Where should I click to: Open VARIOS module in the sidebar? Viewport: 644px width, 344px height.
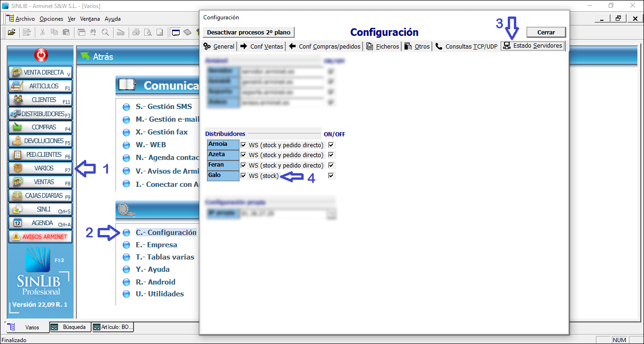pyautogui.click(x=41, y=168)
